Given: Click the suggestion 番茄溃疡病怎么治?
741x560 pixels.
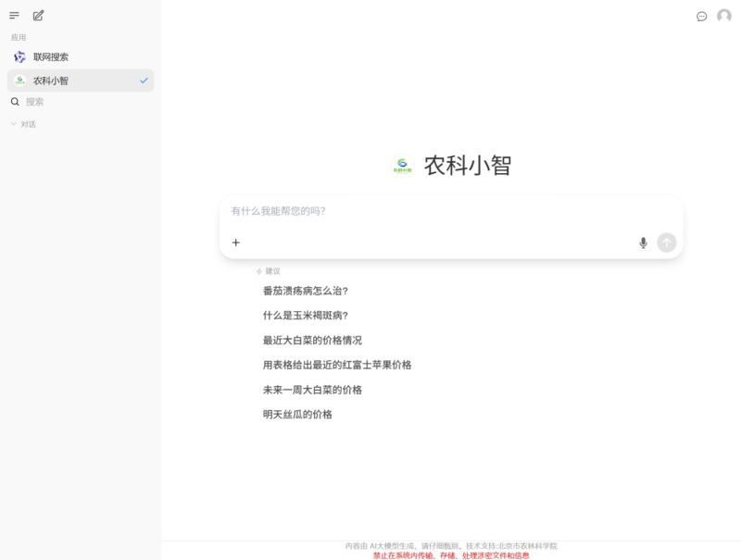Looking at the screenshot, I should click(306, 290).
